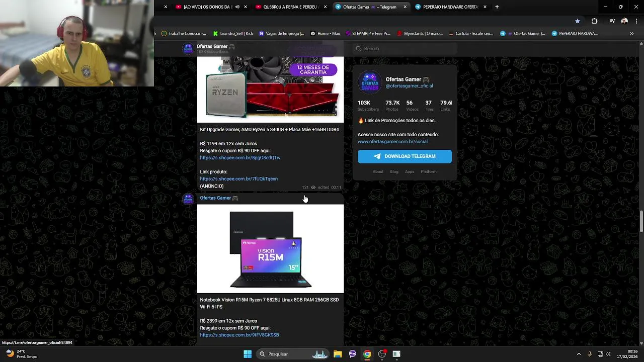Open the @ofertasgamer_oficial handle link
Viewport: 644px width, 362px height.
(410, 86)
